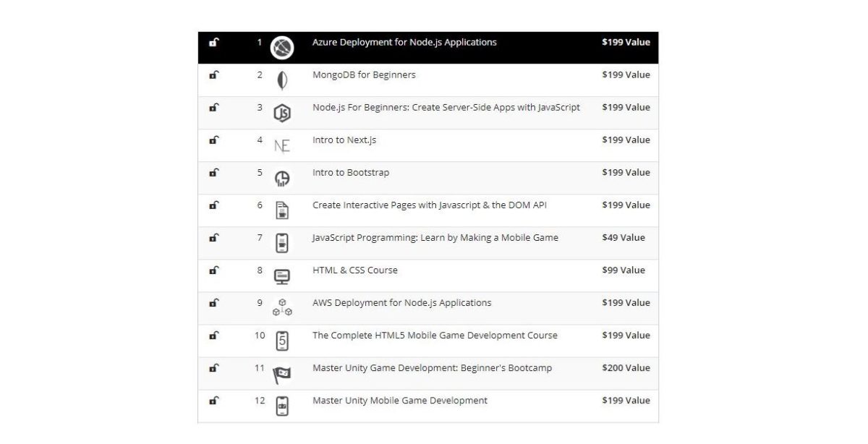Image resolution: width=868 pixels, height=444 pixels.
Task: Open Create Interactive Pages with Javascript course
Action: [429, 205]
